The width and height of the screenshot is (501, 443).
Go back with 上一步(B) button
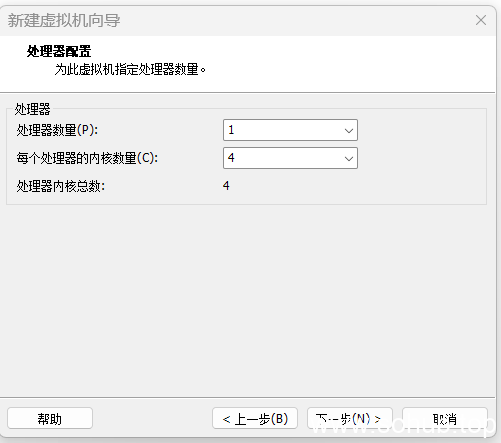point(255,418)
